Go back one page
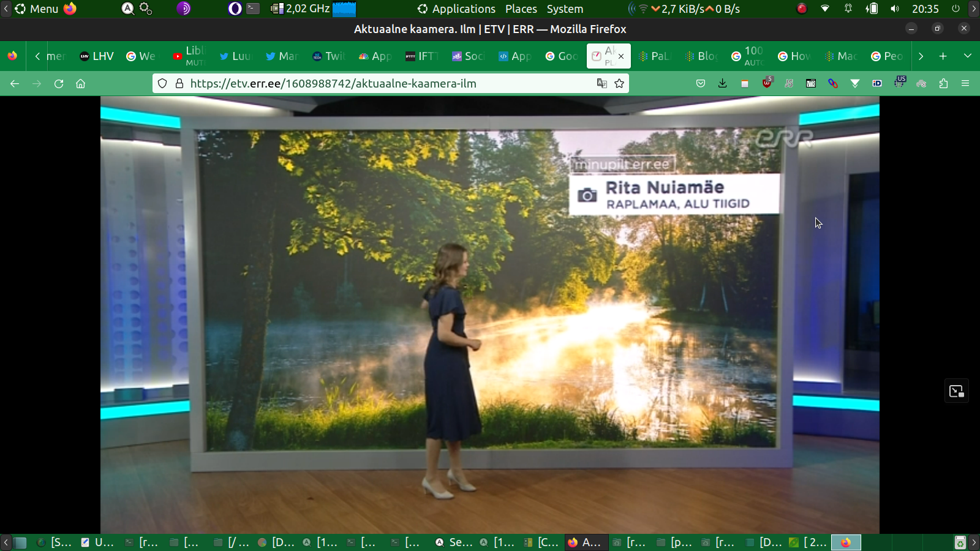The height and width of the screenshot is (551, 980). tap(15, 83)
